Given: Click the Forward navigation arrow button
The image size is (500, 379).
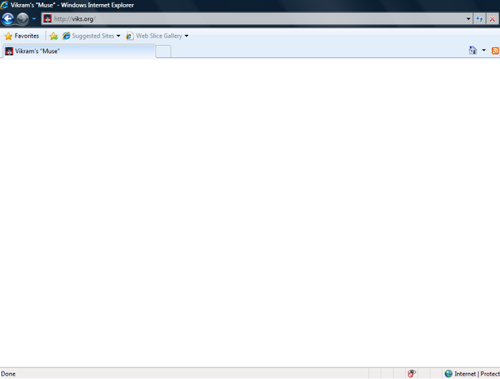Looking at the screenshot, I should pyautogui.click(x=23, y=19).
